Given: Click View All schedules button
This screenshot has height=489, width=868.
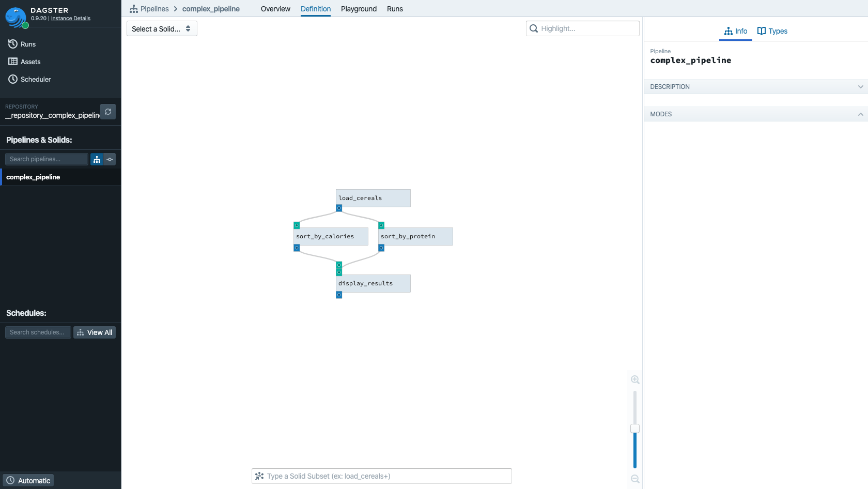Looking at the screenshot, I should click(x=95, y=332).
